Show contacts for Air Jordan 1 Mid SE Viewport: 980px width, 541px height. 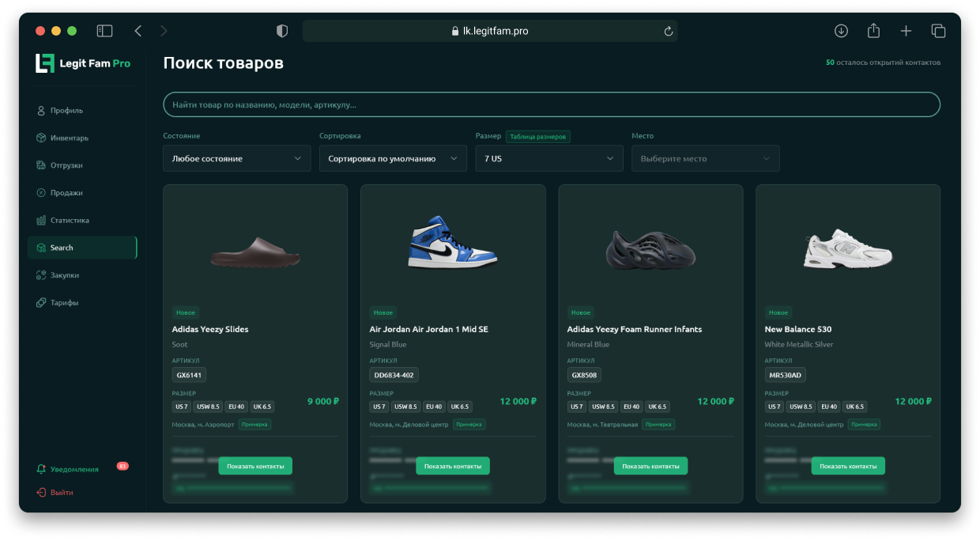click(453, 465)
